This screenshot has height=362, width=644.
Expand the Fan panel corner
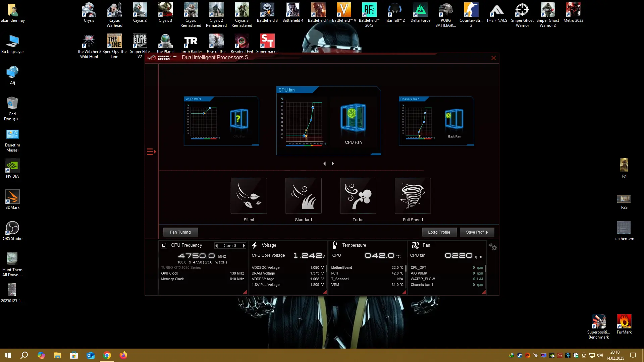(x=484, y=292)
